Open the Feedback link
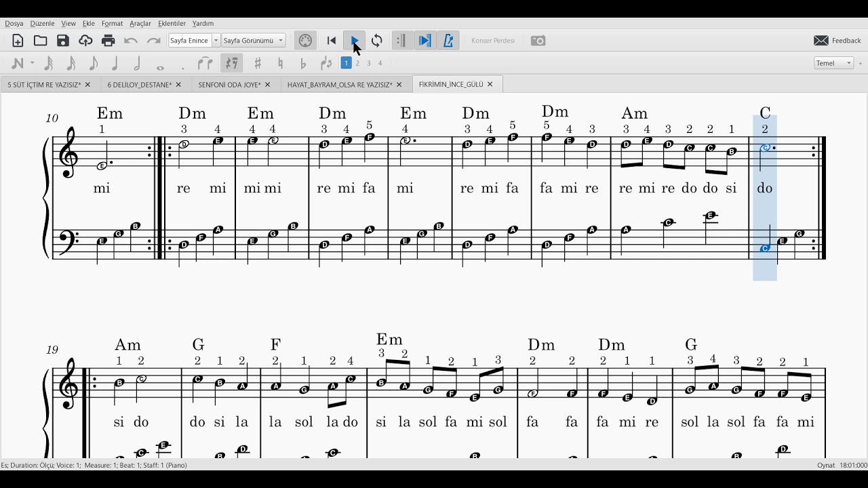Viewport: 868px width, 488px height. pos(846,41)
